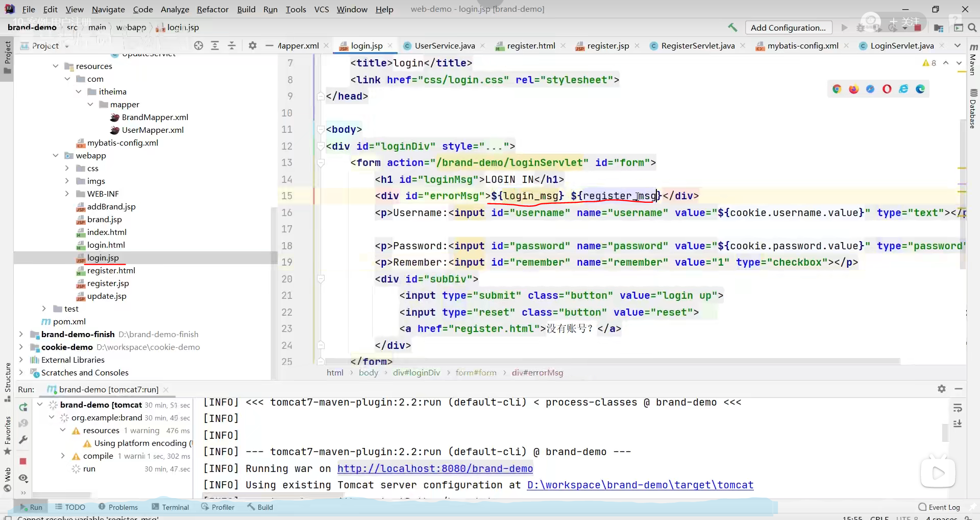Open the VCS menu
Image resolution: width=980 pixels, height=520 pixels.
(322, 9)
